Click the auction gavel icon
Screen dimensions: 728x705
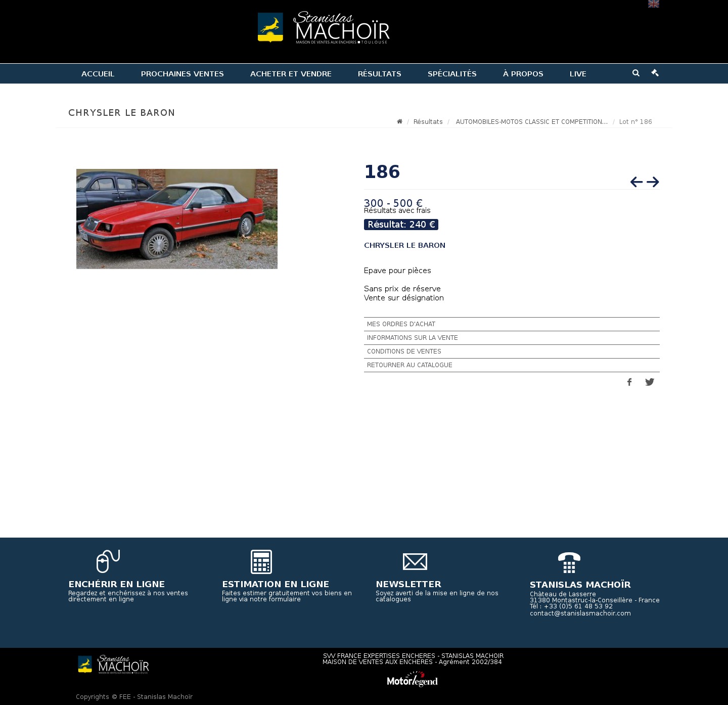coord(655,73)
